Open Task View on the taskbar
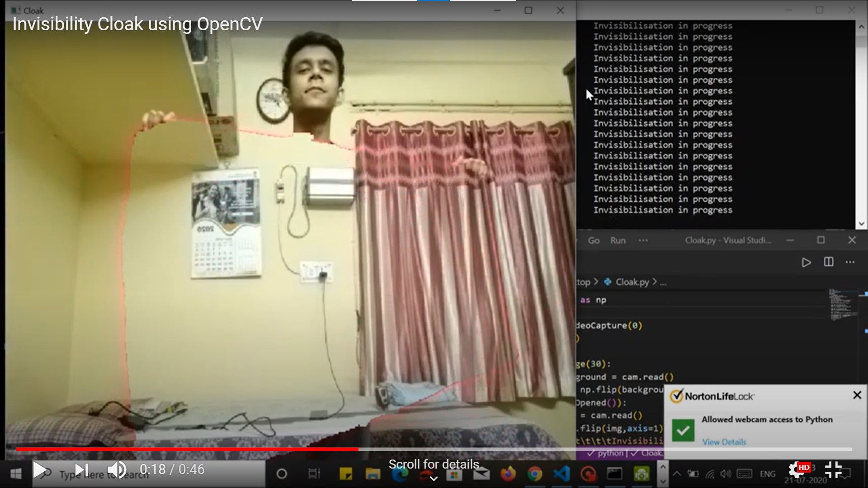The image size is (868, 488). click(x=314, y=474)
